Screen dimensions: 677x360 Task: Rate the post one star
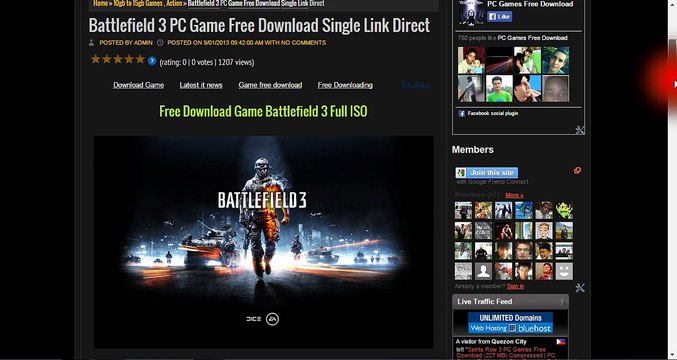click(x=95, y=59)
